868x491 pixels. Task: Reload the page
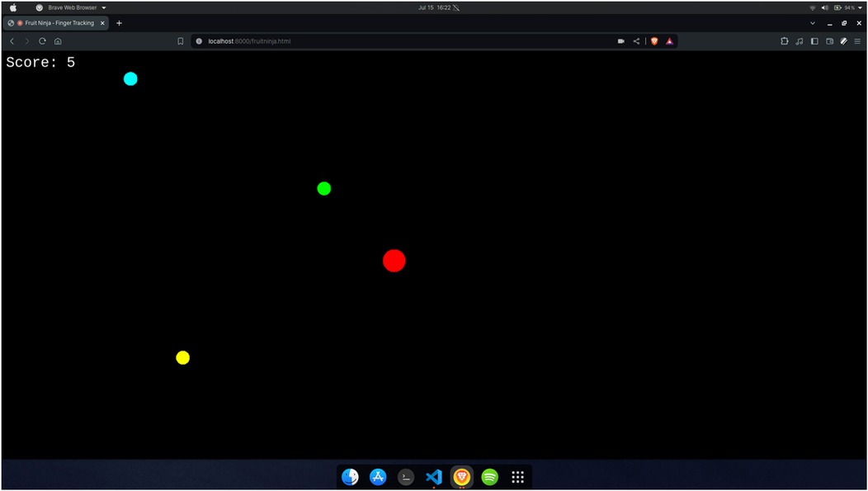click(42, 41)
